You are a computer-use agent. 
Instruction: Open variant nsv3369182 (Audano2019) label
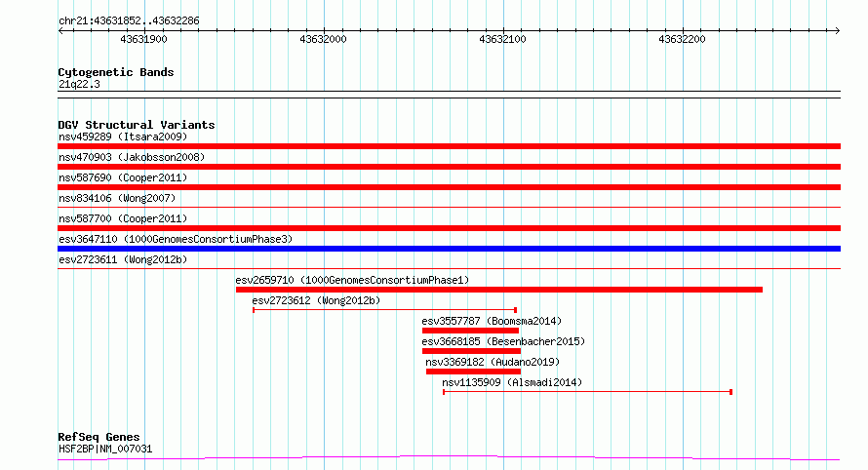(x=493, y=362)
